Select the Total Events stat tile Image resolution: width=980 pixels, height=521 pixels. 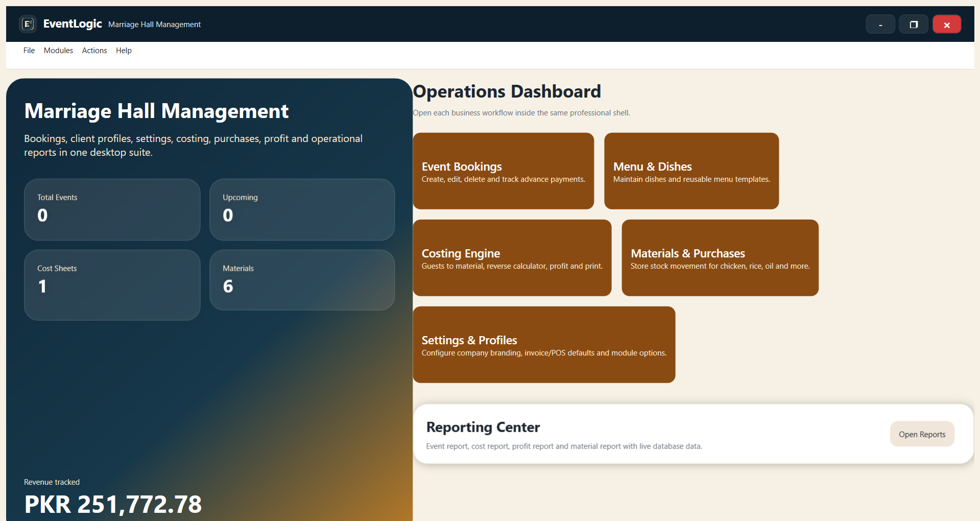click(x=112, y=209)
